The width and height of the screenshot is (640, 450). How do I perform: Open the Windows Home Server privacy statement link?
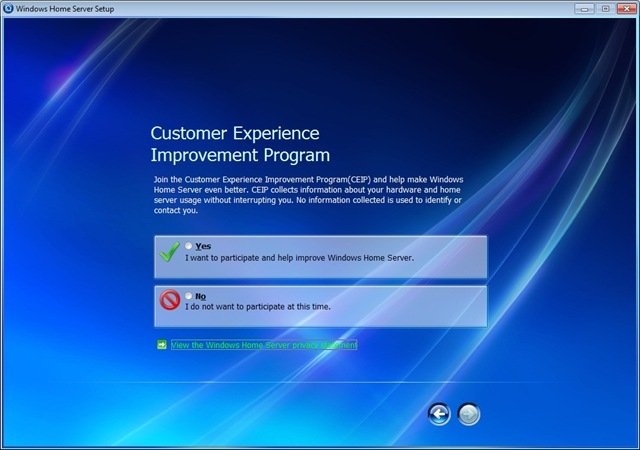tap(264, 345)
